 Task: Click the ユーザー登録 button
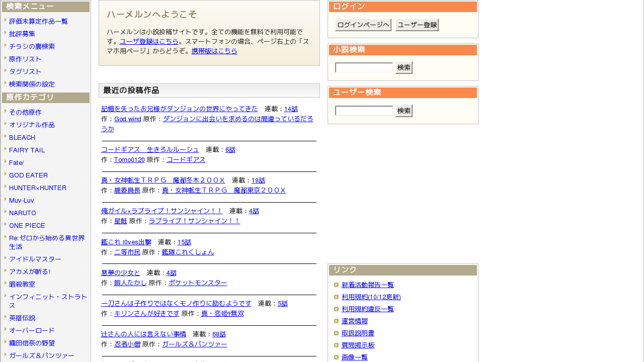417,25
